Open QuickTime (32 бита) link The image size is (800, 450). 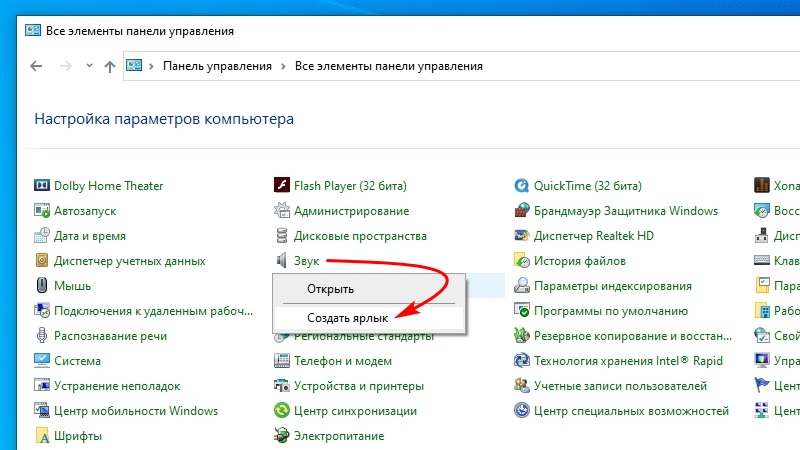(588, 186)
